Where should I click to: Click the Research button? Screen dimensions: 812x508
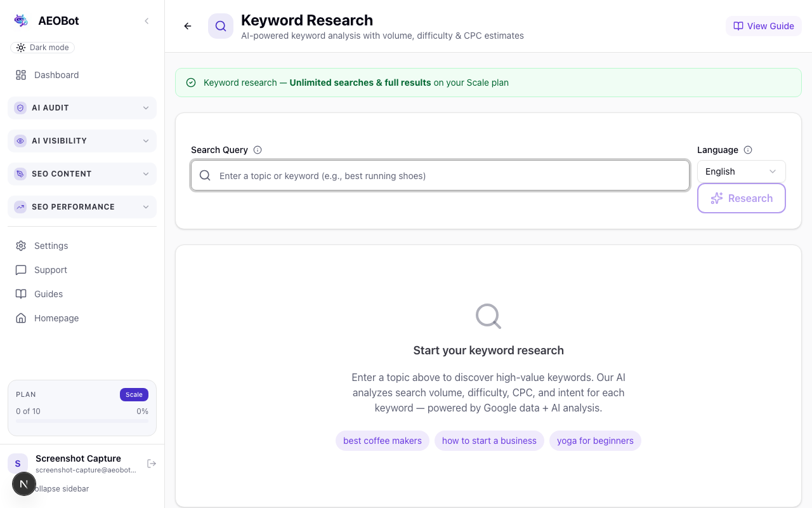pyautogui.click(x=742, y=198)
